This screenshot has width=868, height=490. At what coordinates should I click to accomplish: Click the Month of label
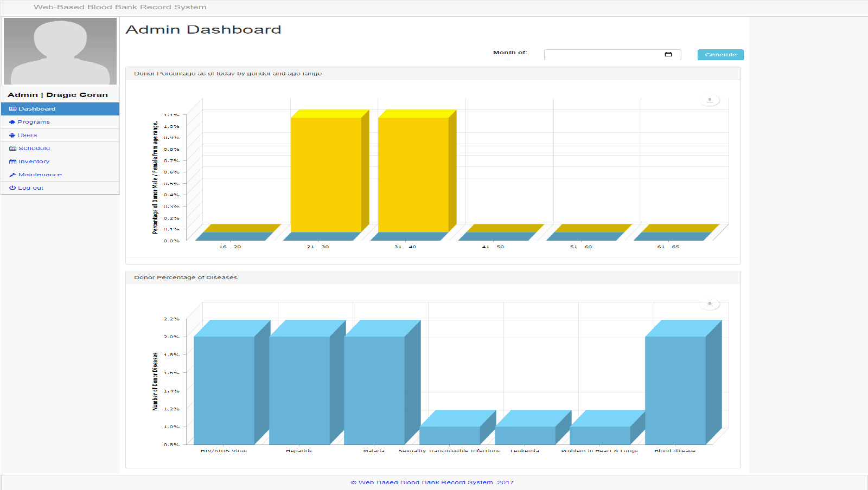510,53
